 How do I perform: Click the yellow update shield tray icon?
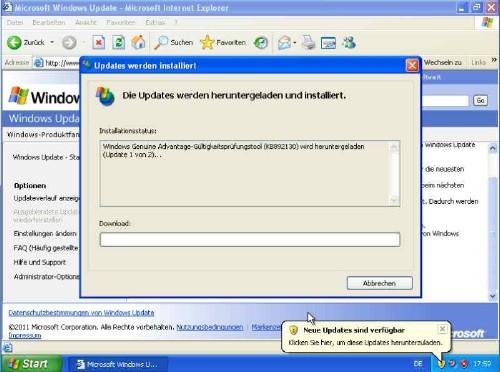click(x=442, y=364)
